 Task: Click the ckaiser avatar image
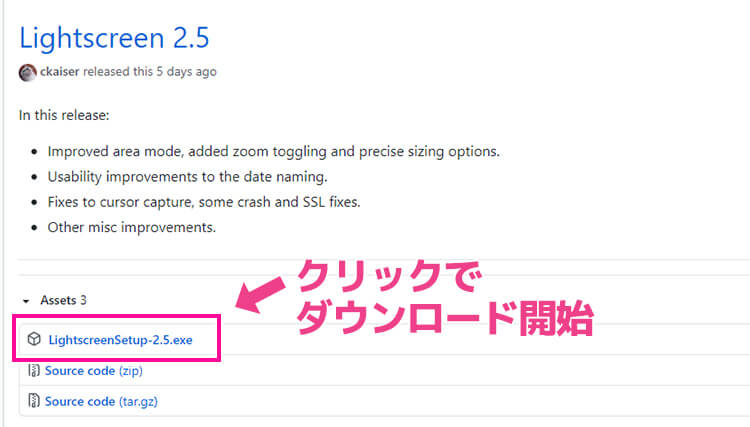coord(28,73)
